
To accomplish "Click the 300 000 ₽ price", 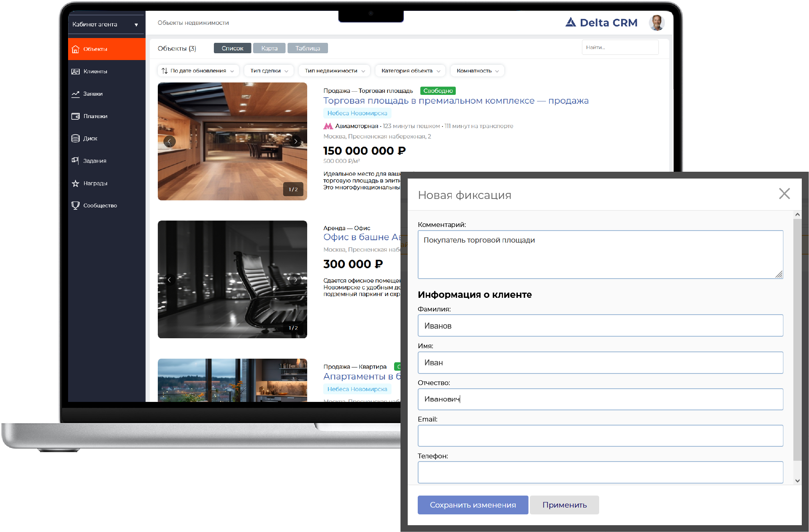I will click(x=353, y=264).
